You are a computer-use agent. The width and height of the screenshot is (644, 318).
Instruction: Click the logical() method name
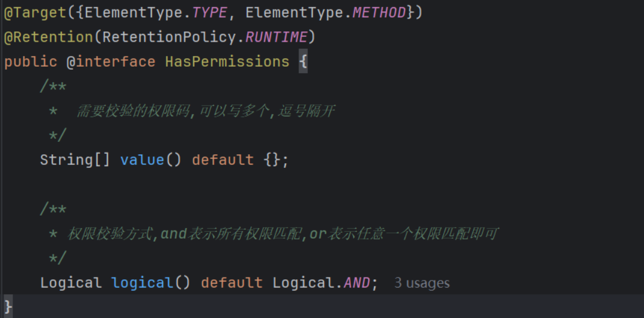(142, 283)
